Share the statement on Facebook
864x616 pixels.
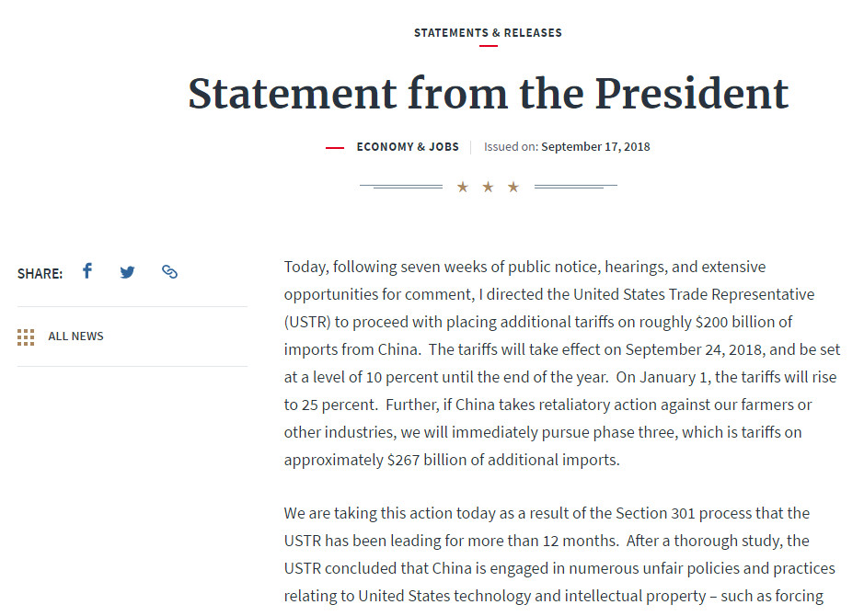tap(87, 271)
